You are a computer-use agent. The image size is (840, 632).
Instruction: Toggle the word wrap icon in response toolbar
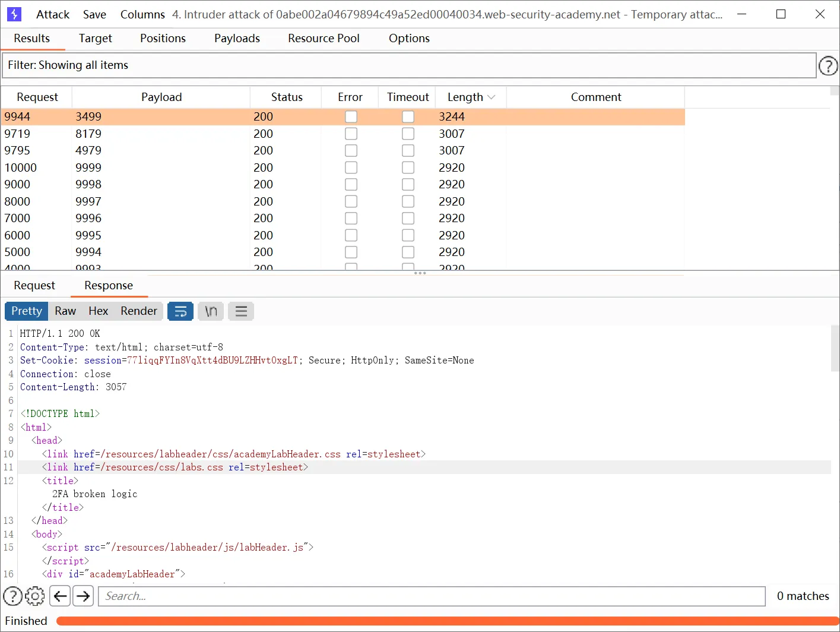[x=180, y=311]
